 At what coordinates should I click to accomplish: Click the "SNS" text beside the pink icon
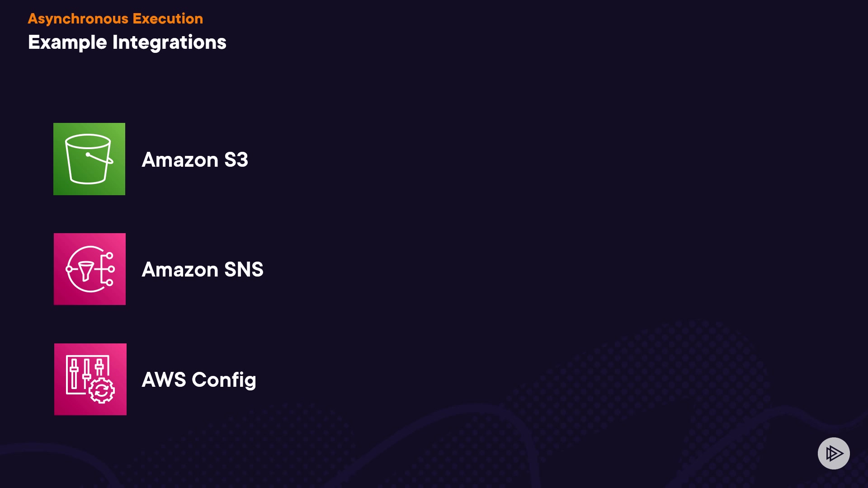point(244,270)
